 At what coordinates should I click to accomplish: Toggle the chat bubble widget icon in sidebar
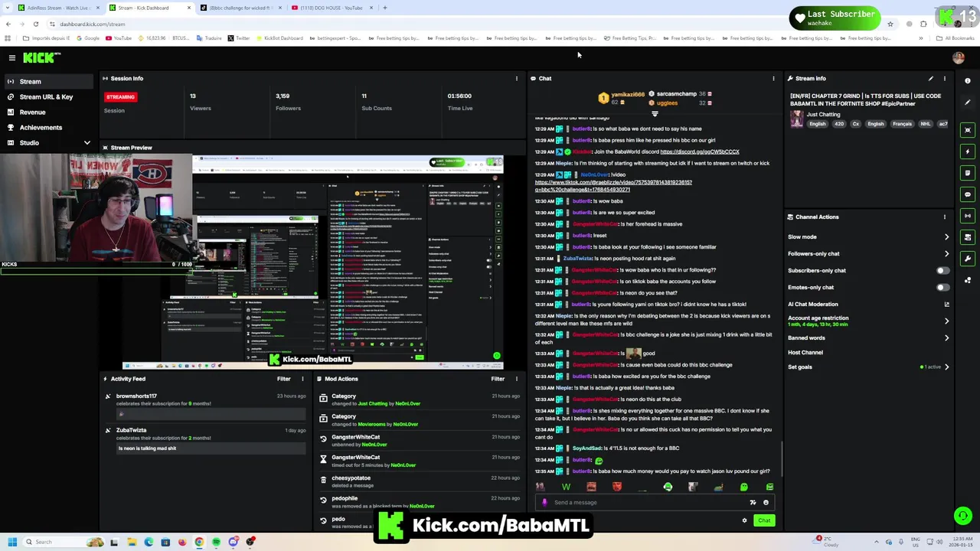(968, 194)
